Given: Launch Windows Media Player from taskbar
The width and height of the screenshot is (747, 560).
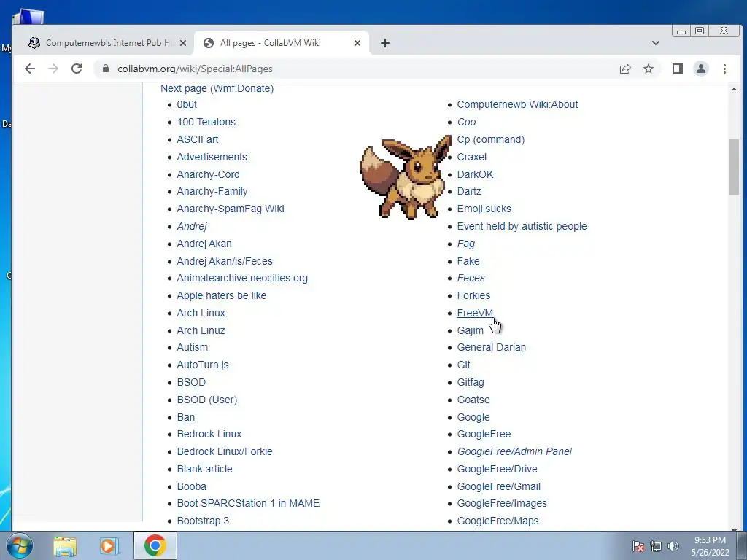Looking at the screenshot, I should click(x=108, y=545).
